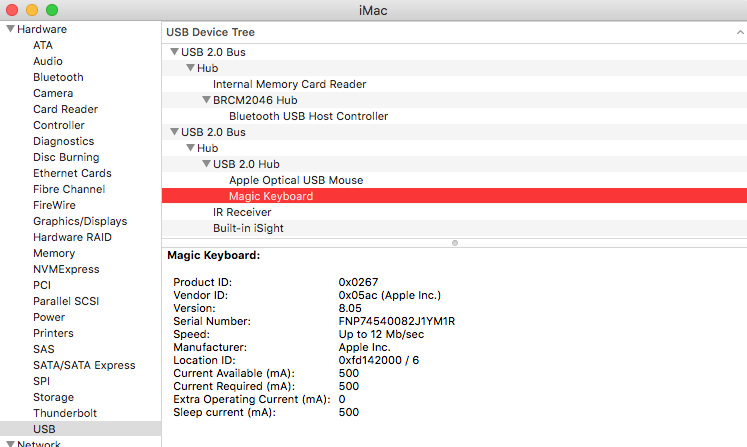Select Apple Optical USB Mouse device
Screen dimensions: 747x447
coord(296,180)
